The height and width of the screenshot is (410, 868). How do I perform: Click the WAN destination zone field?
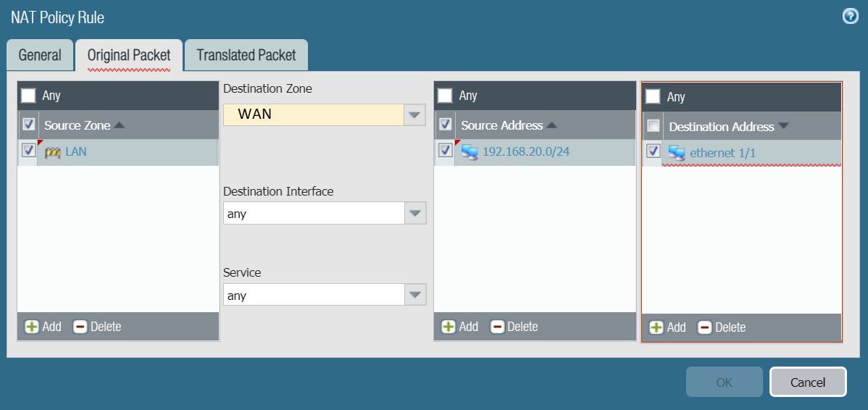313,114
